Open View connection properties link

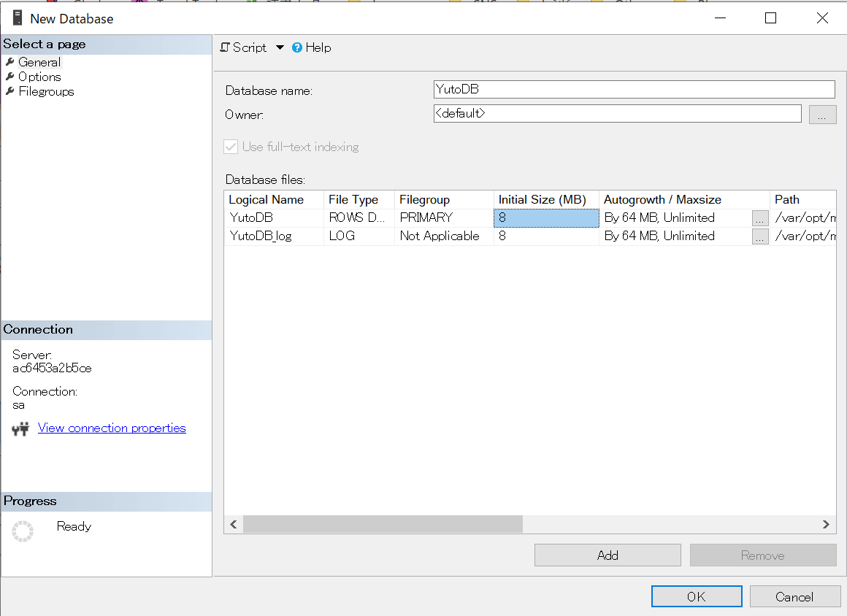coord(111,428)
